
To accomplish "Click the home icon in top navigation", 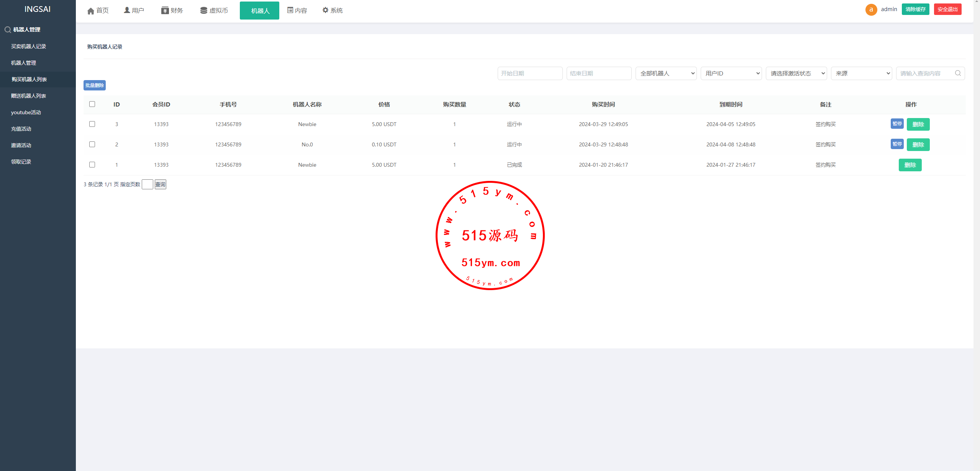I will click(91, 11).
